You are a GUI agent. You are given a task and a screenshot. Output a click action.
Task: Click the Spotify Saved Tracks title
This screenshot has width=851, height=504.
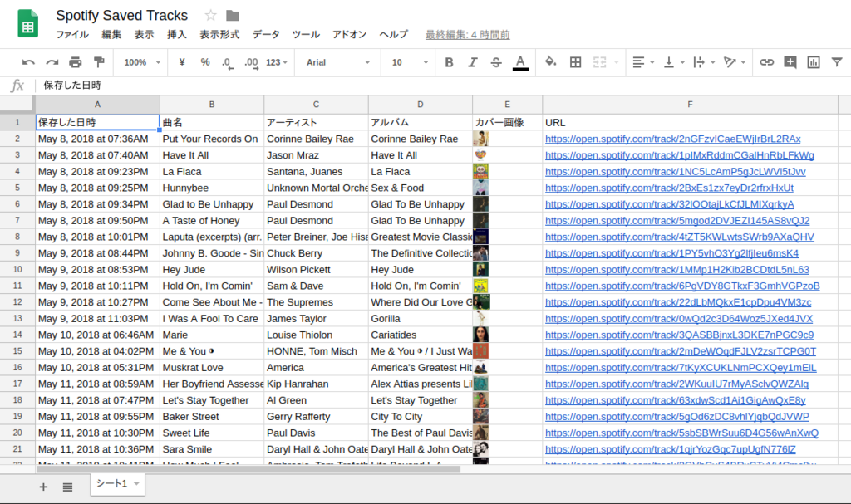(121, 15)
